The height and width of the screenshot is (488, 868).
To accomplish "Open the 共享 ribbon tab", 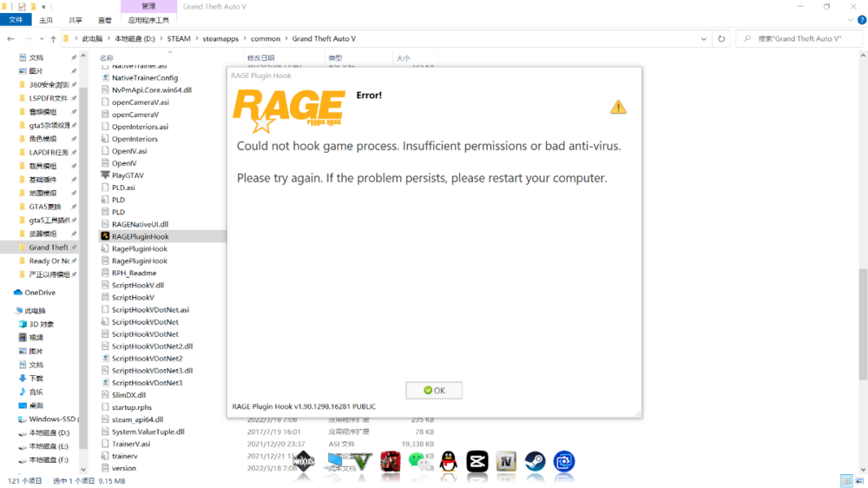I will coord(76,20).
